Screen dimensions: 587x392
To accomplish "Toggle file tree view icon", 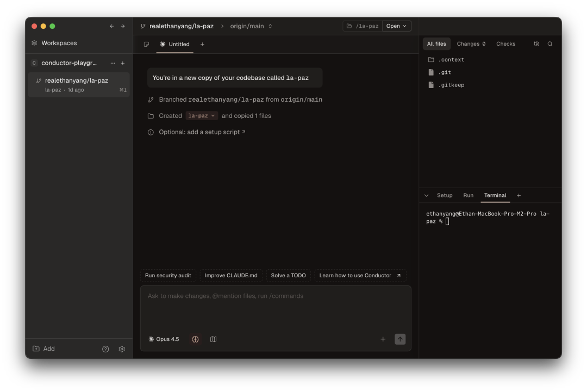I will (x=536, y=44).
